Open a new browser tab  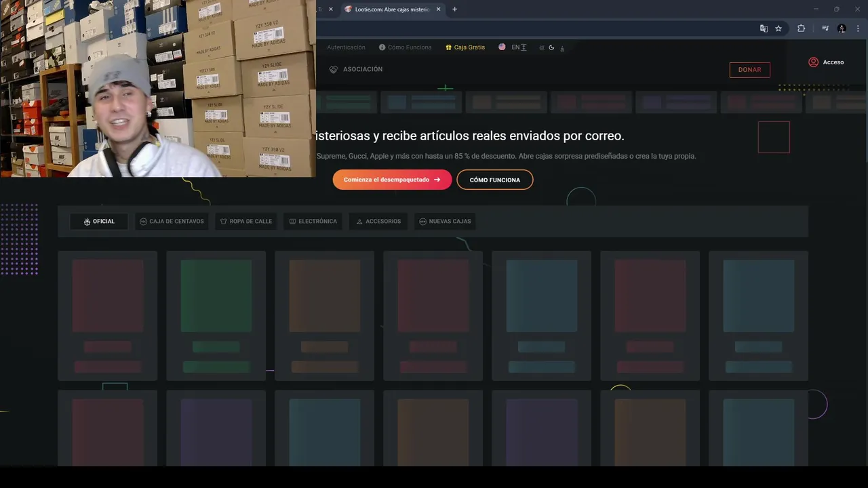[x=454, y=9]
